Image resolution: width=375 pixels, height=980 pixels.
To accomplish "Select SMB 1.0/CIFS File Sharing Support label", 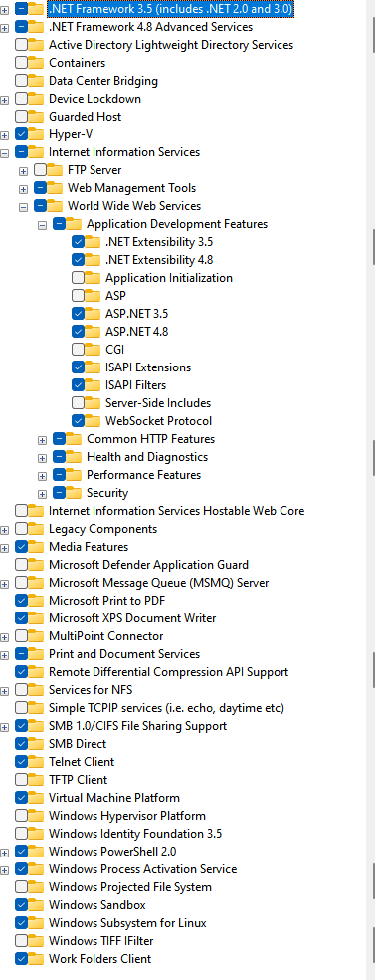I will tap(138, 726).
